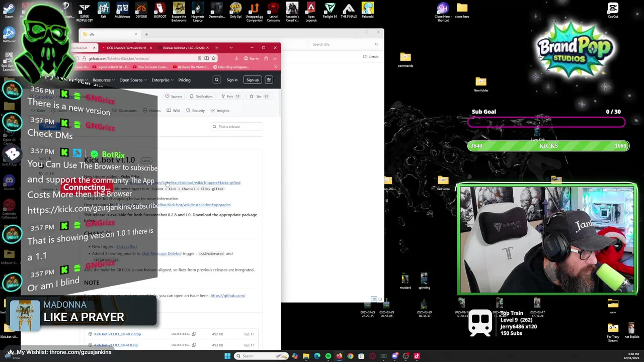Open the dad video folder

click(443, 183)
